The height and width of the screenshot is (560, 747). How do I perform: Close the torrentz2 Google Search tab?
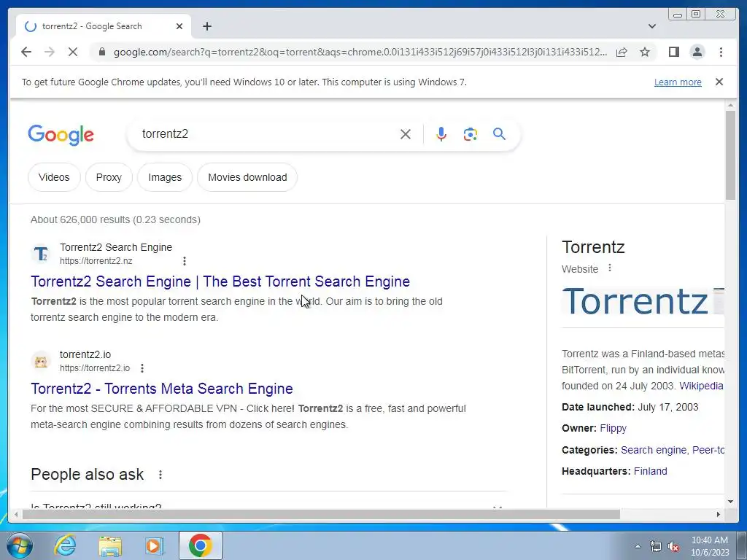[179, 26]
